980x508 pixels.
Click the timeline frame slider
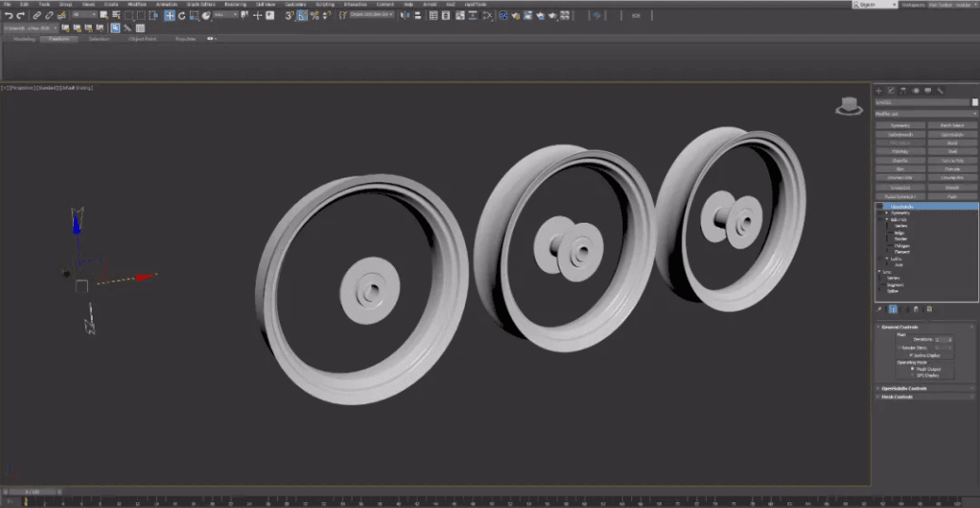click(32, 491)
